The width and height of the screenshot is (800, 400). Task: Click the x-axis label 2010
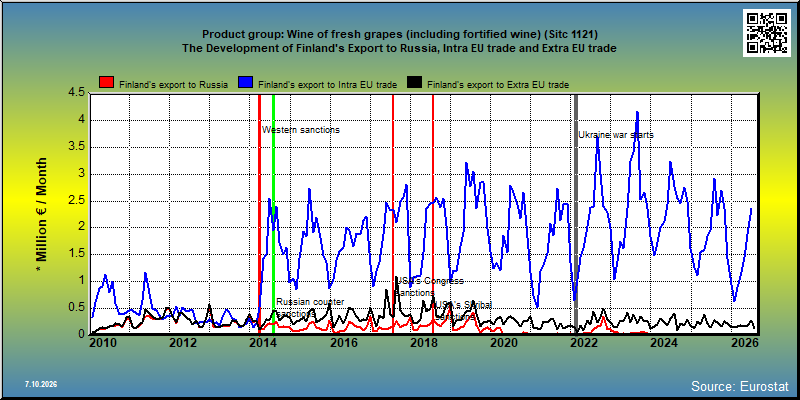[x=103, y=341]
